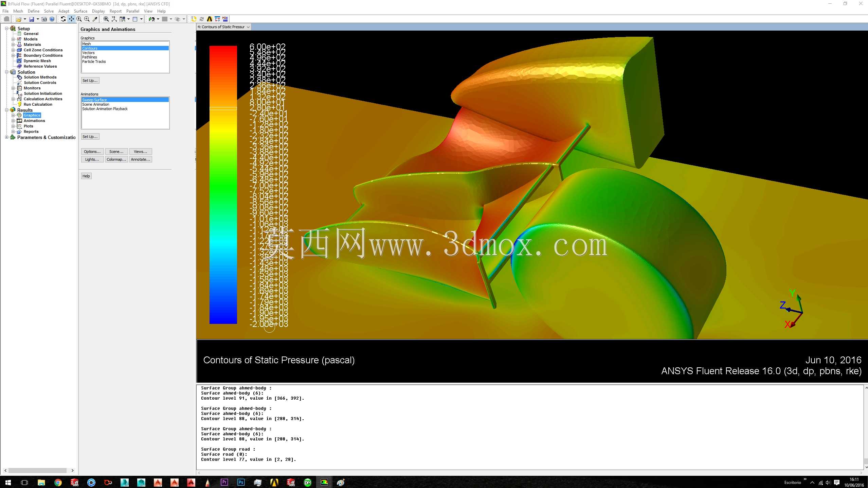This screenshot has width=868, height=488.
Task: Click the Graphics palette icon in tree
Action: pos(19,115)
